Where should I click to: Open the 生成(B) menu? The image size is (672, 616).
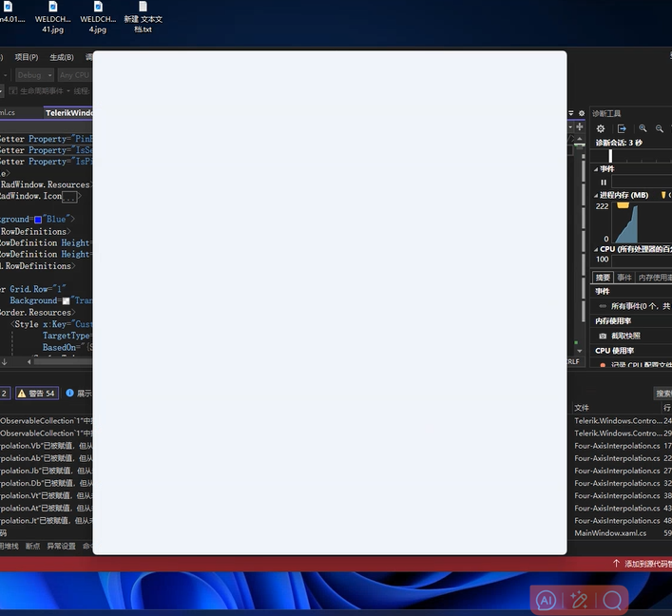(61, 57)
